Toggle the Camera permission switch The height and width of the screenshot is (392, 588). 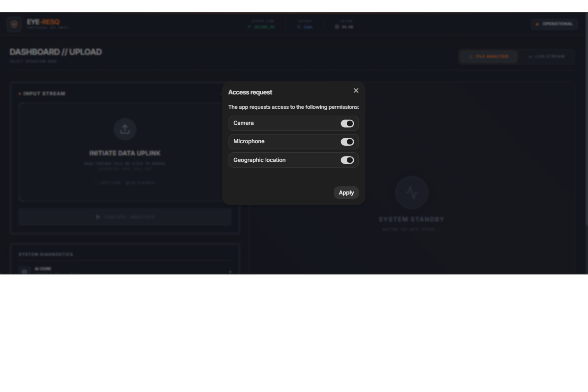[347, 123]
